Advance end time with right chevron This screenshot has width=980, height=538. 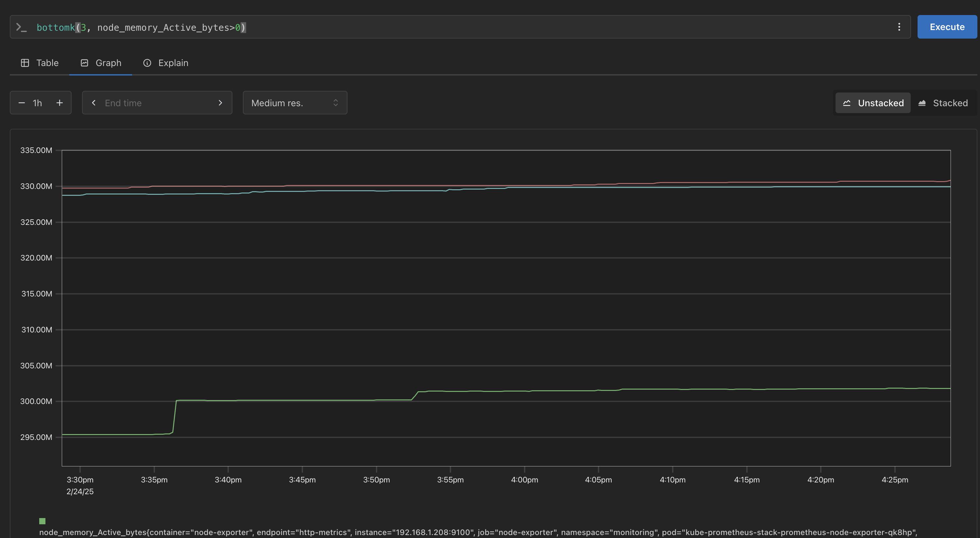click(x=220, y=103)
